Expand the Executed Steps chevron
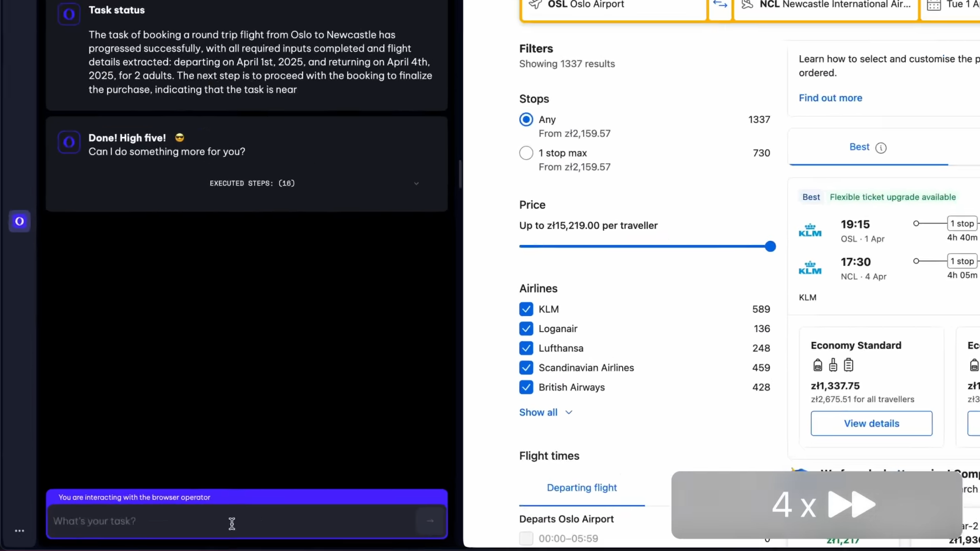Screen dimensions: 980x551 click(x=416, y=184)
